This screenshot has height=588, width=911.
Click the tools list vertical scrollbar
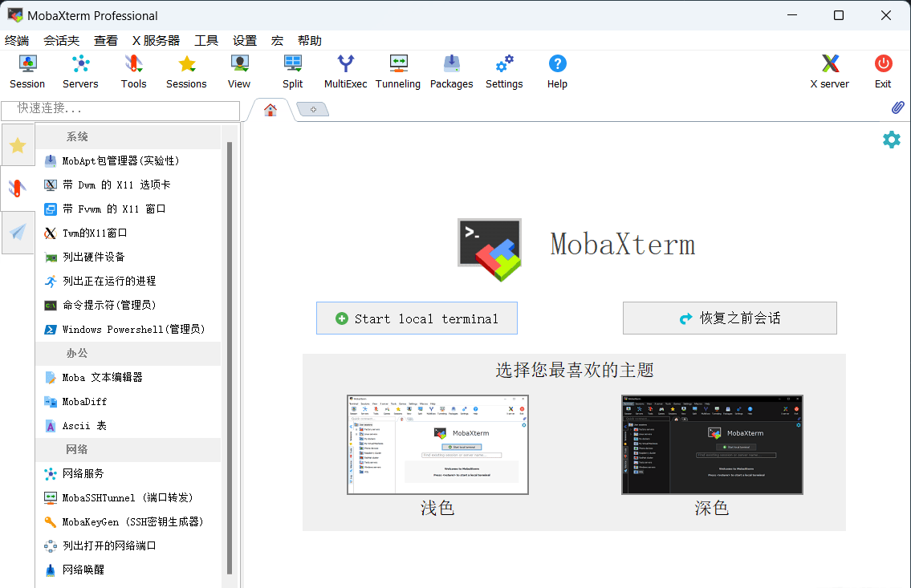pyautogui.click(x=230, y=358)
